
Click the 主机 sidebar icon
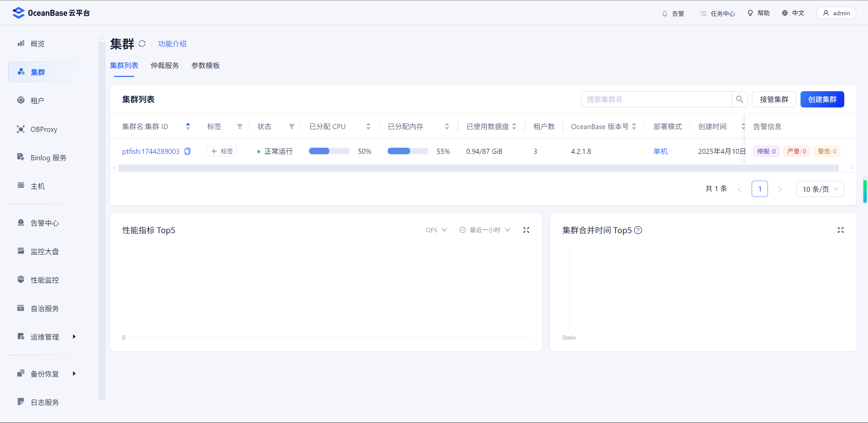point(21,185)
